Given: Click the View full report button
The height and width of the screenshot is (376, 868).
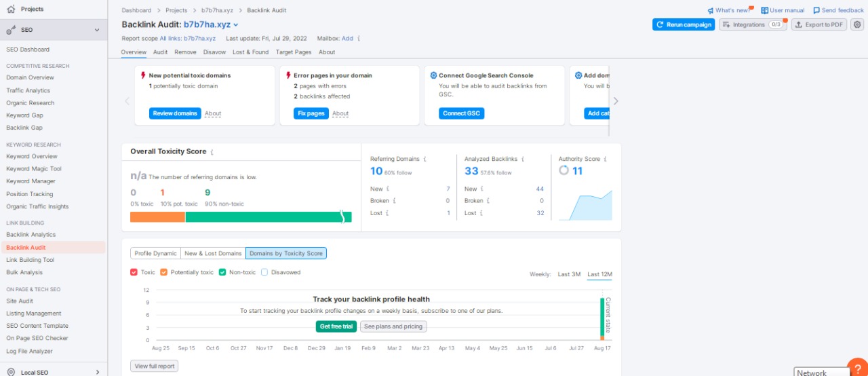Looking at the screenshot, I should click(155, 366).
